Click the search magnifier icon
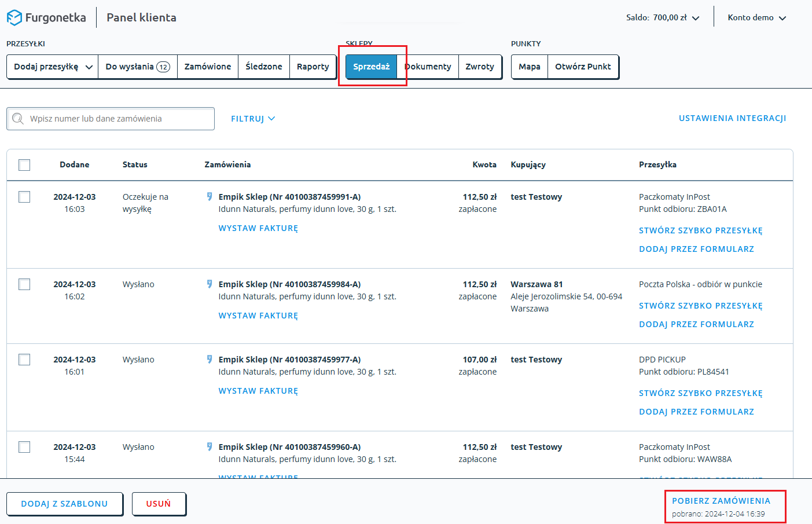The width and height of the screenshot is (812, 524). (x=18, y=119)
